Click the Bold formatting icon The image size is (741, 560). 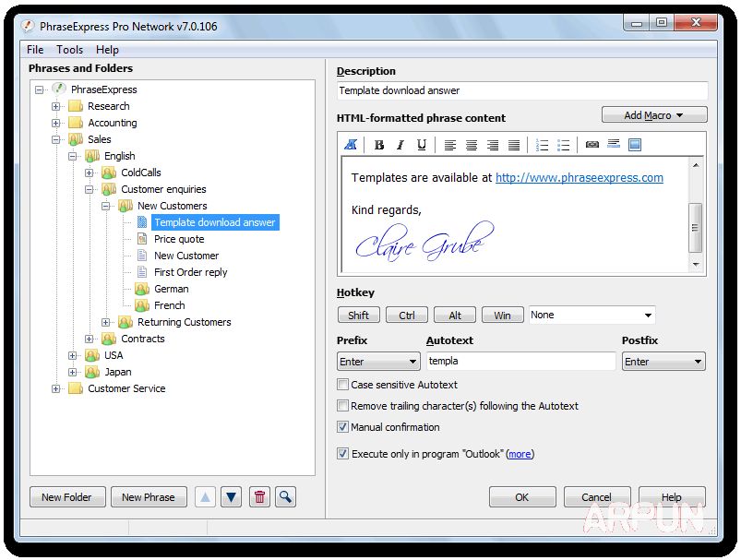point(379,145)
